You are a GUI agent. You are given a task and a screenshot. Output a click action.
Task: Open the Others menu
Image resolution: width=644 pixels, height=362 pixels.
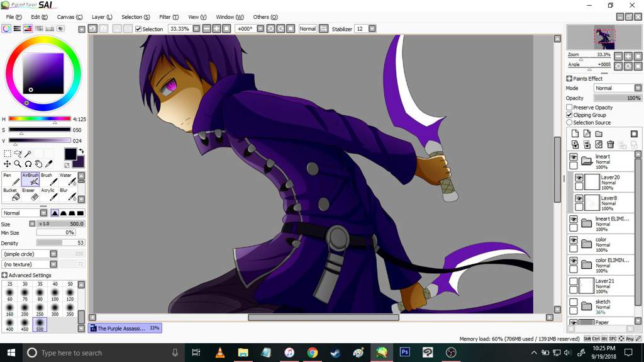coord(265,17)
